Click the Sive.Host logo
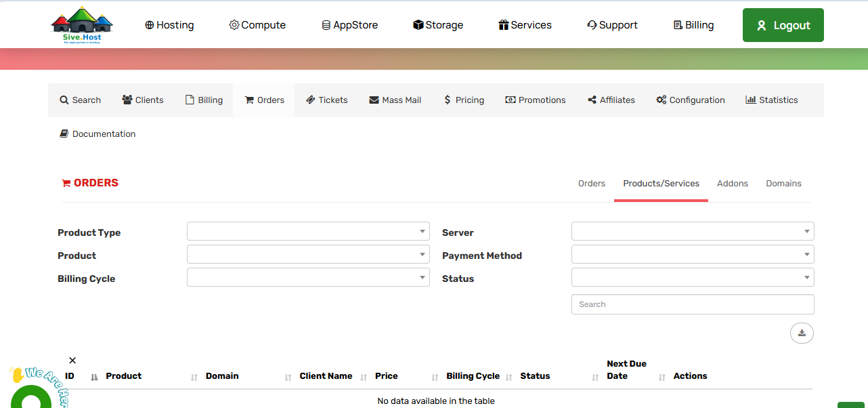Image resolution: width=868 pixels, height=408 pixels. (81, 25)
